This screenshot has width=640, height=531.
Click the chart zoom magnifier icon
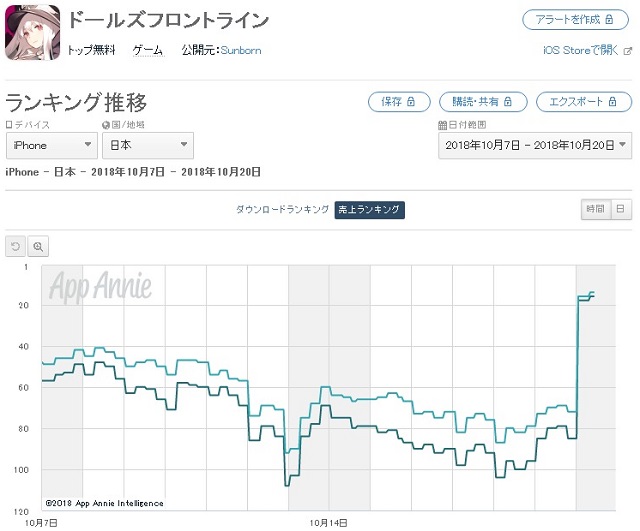[38, 247]
